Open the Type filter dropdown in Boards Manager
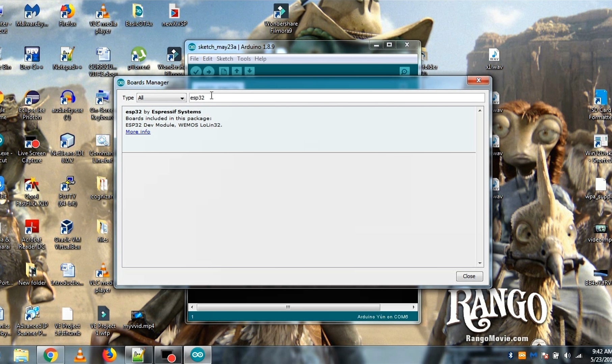The height and width of the screenshot is (364, 612). (x=161, y=98)
